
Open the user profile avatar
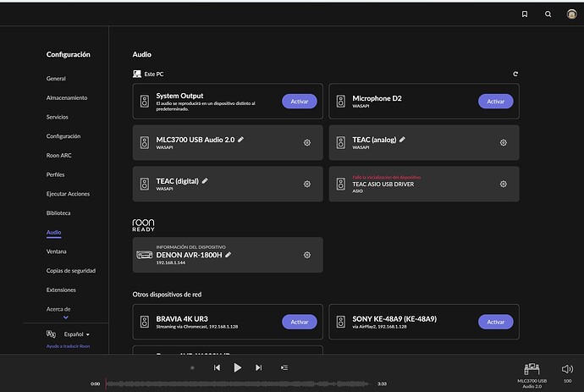(x=571, y=14)
